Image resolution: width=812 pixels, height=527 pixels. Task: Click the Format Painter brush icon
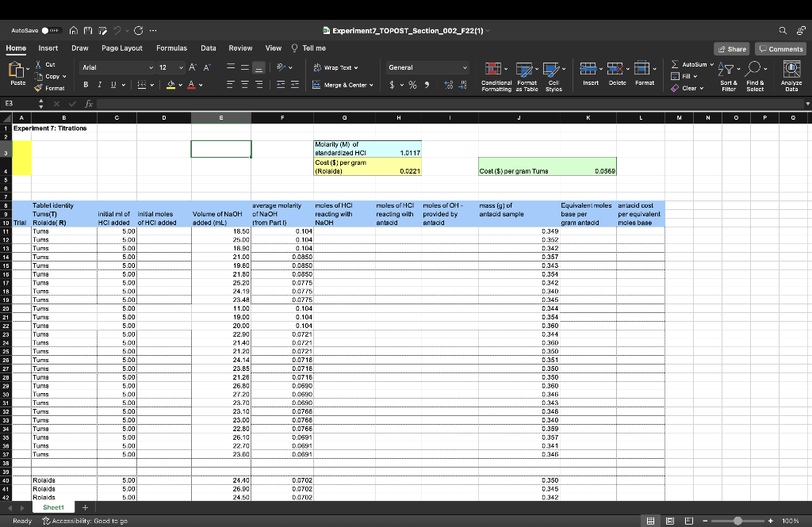pyautogui.click(x=40, y=89)
